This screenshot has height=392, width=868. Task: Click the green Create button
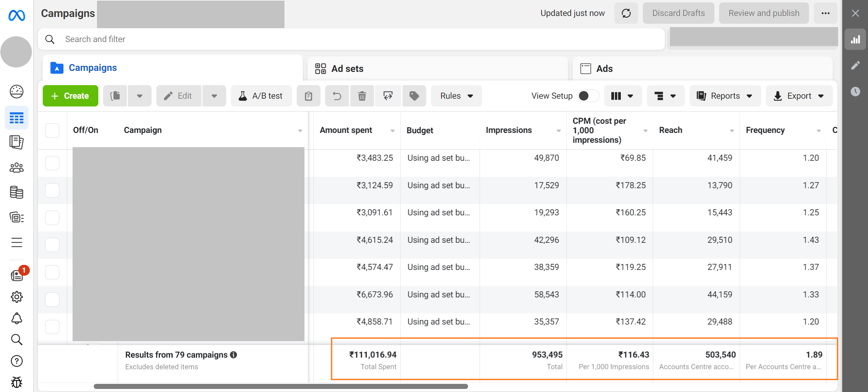pyautogui.click(x=70, y=96)
